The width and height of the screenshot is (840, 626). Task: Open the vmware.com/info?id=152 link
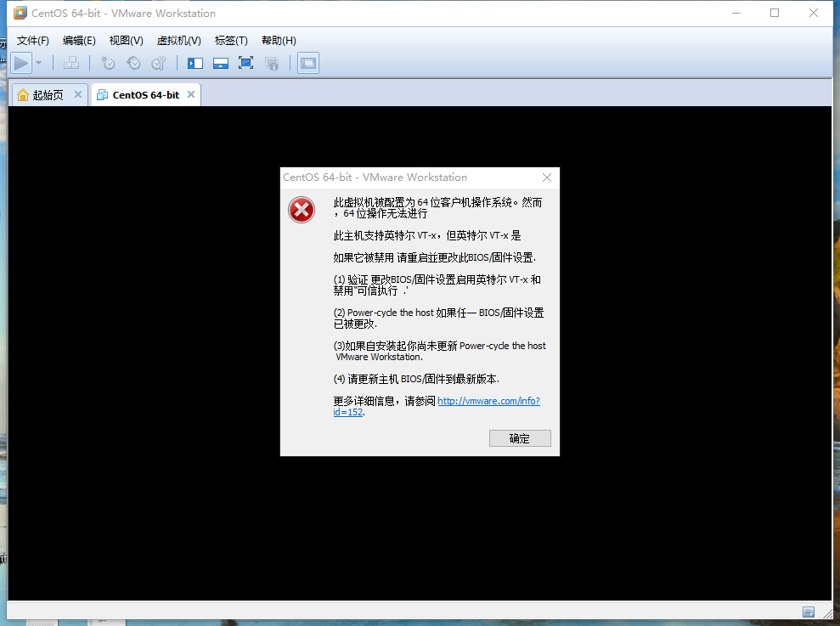pyautogui.click(x=488, y=401)
